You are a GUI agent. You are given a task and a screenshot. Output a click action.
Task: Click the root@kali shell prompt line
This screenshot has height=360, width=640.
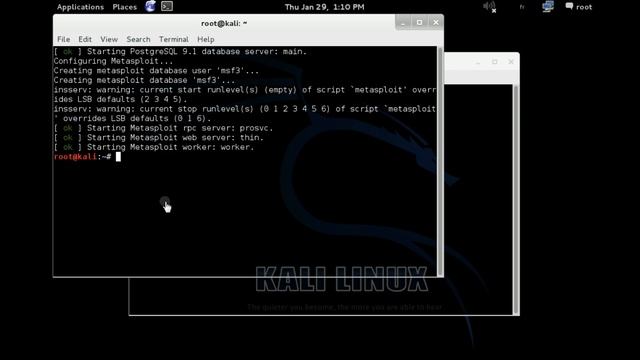(87, 157)
